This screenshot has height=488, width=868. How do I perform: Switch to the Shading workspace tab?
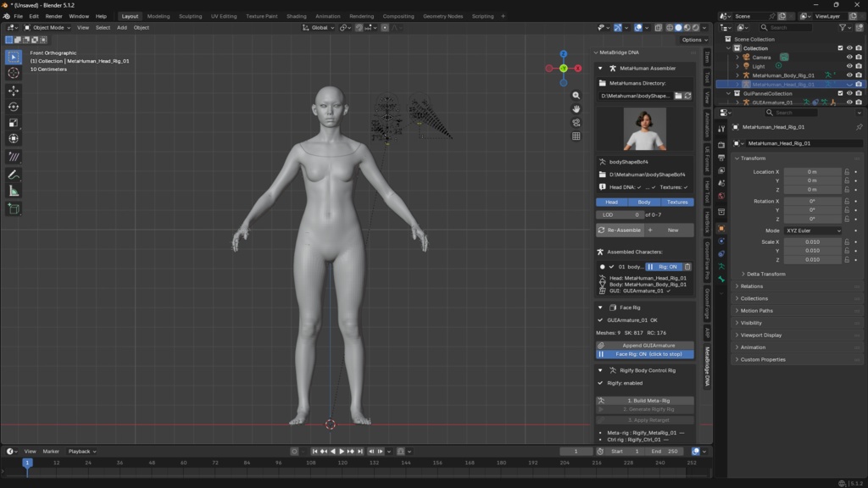tap(296, 16)
